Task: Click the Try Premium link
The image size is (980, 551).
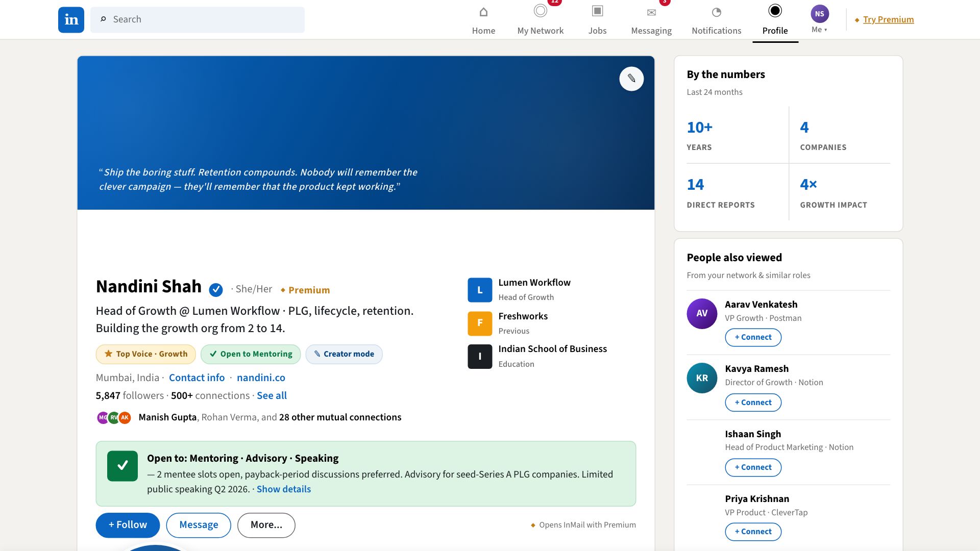Action: tap(888, 19)
